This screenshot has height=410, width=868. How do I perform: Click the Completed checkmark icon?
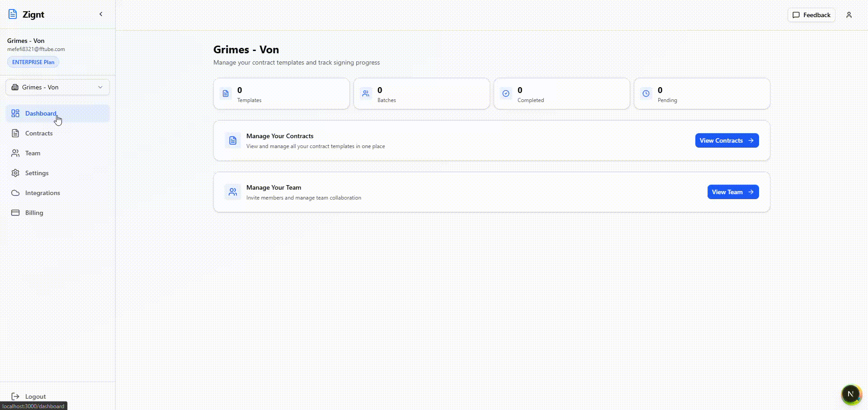506,93
